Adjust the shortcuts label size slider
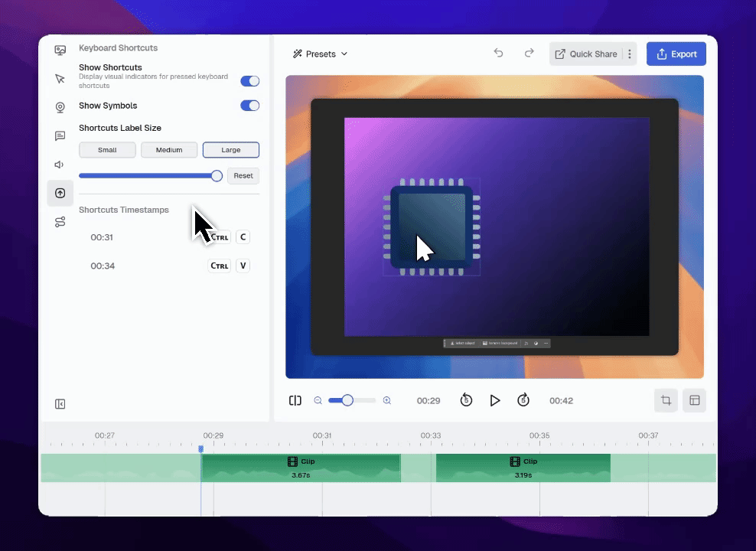Viewport: 756px width, 551px height. click(x=151, y=176)
